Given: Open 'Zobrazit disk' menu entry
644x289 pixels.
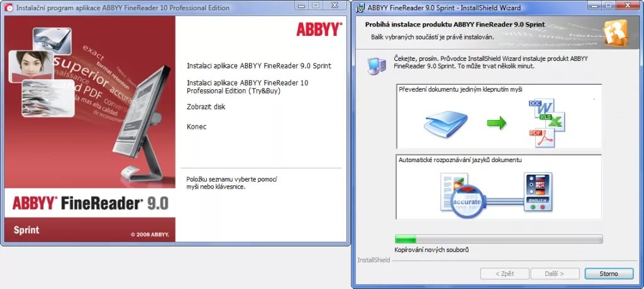Looking at the screenshot, I should [206, 107].
